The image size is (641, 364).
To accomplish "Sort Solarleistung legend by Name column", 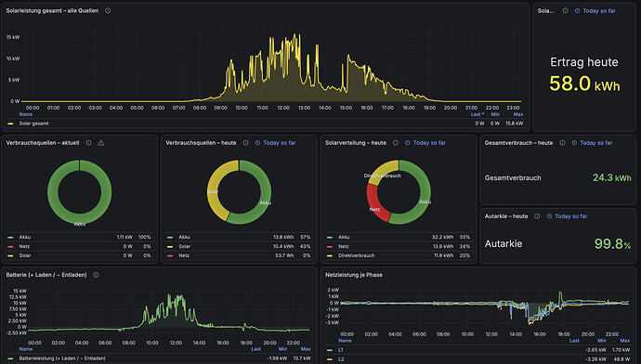I will [26, 114].
